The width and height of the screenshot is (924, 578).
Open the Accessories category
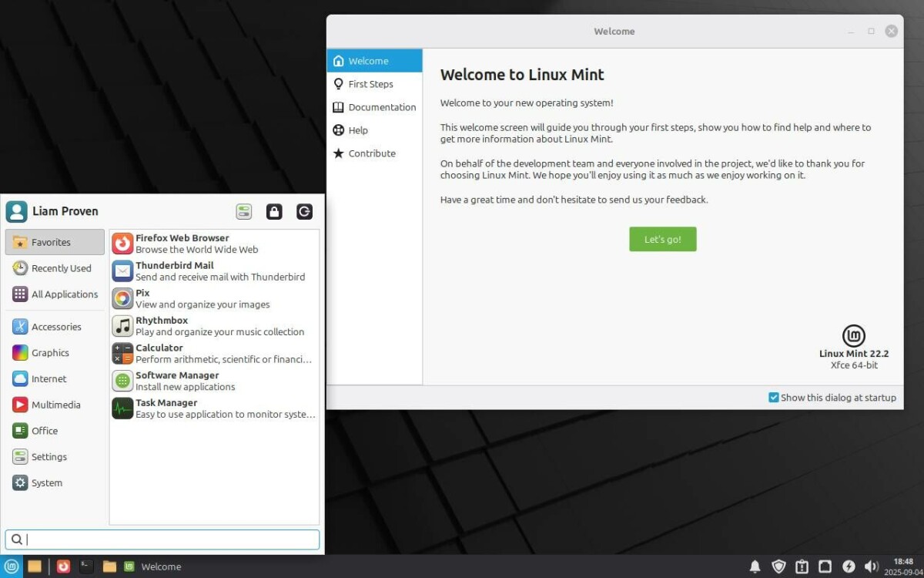tap(55, 327)
